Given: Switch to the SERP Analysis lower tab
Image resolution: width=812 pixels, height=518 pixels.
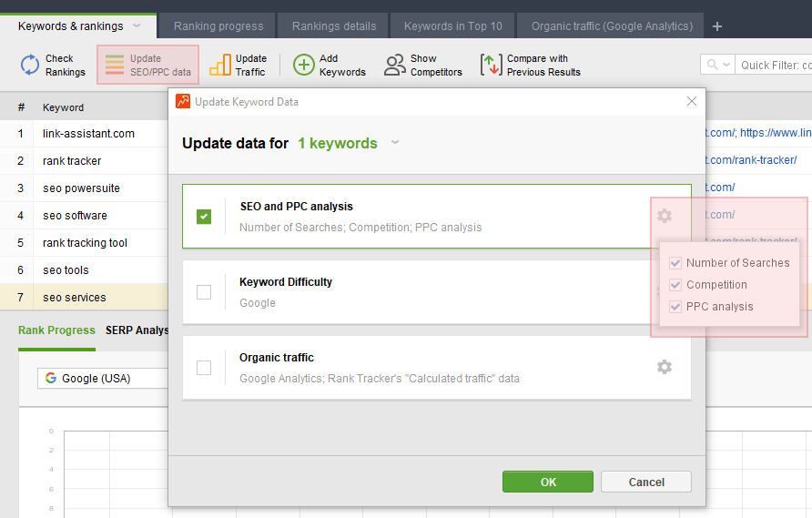Looking at the screenshot, I should tap(137, 330).
